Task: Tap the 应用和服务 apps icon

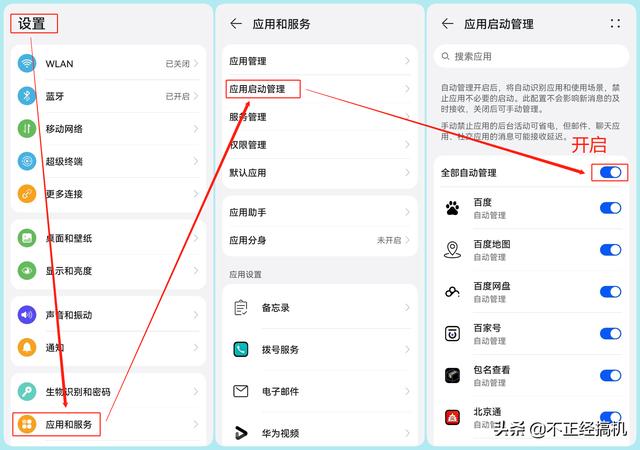Action: coord(27,425)
